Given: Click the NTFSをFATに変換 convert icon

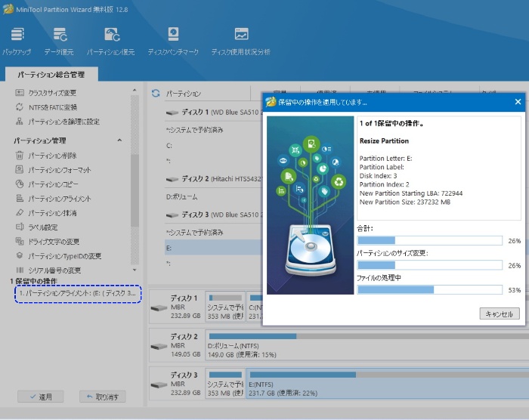Looking at the screenshot, I should [20, 107].
